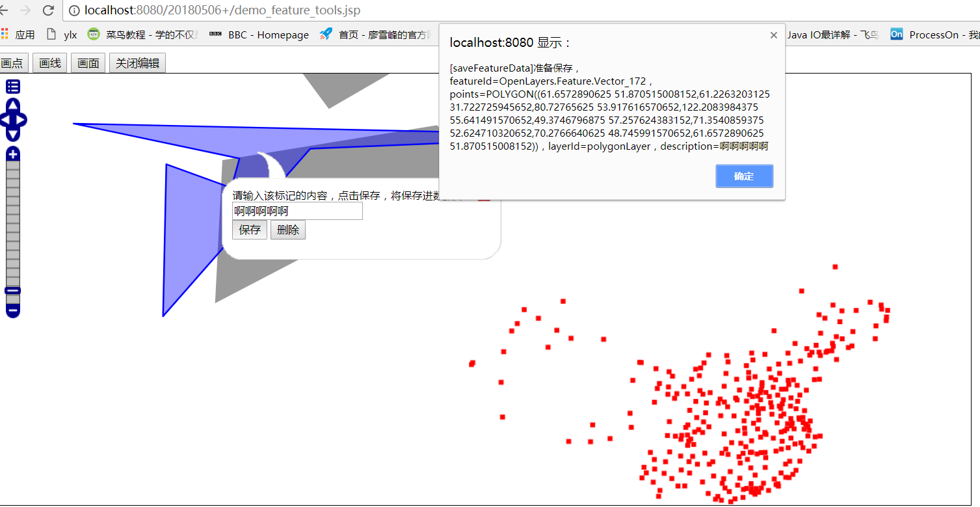Open the map layer switcher icon
The height and width of the screenshot is (507, 980).
[x=13, y=86]
